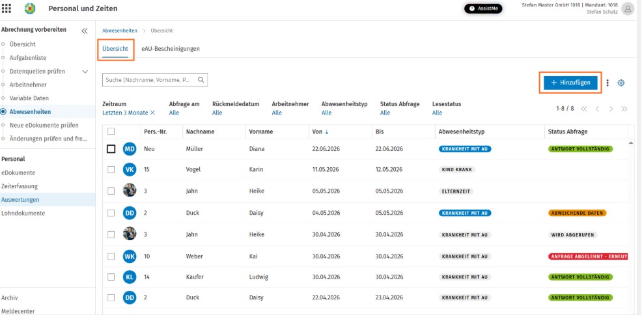644x315 pixels.
Task: Click the Wolters Kluwer globe logo
Action: (30, 8)
